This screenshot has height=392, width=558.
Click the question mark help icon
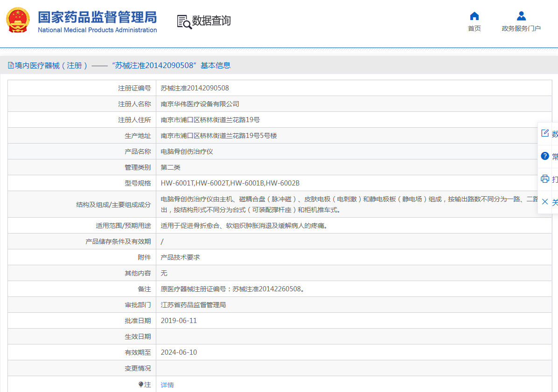tap(545, 156)
